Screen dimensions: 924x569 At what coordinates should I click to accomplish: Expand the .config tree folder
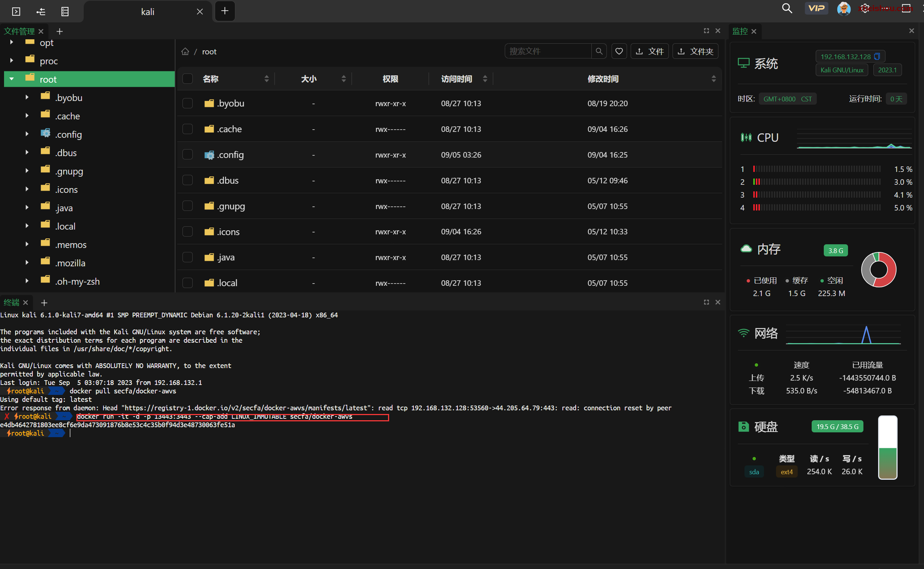pos(27,134)
